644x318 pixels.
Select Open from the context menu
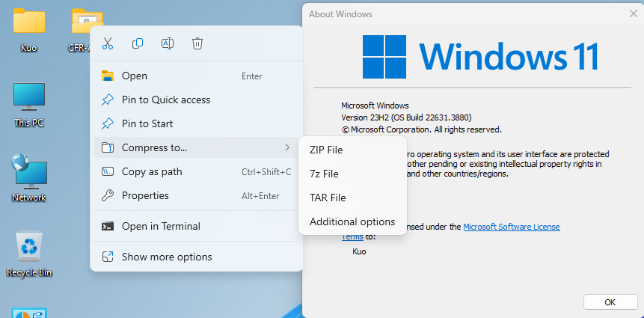(196, 76)
